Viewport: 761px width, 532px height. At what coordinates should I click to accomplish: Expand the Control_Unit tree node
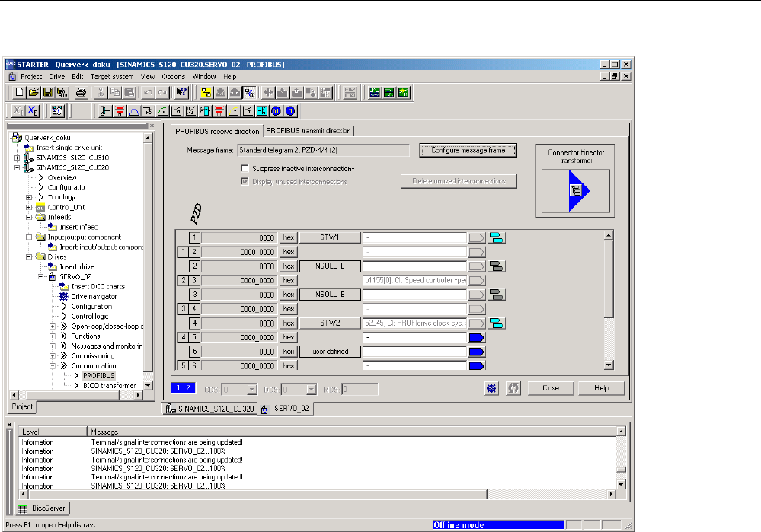[29, 207]
